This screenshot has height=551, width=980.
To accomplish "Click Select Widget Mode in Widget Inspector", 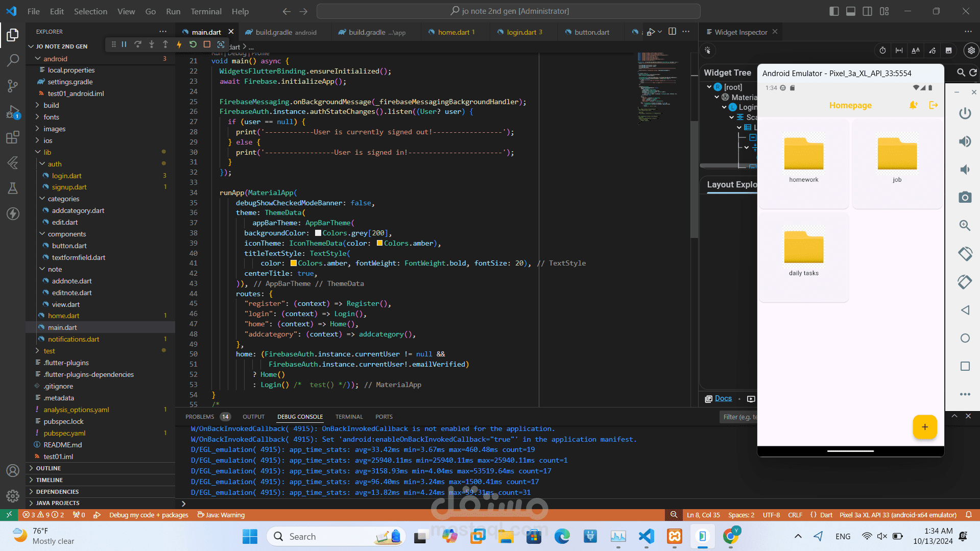I will [708, 50].
